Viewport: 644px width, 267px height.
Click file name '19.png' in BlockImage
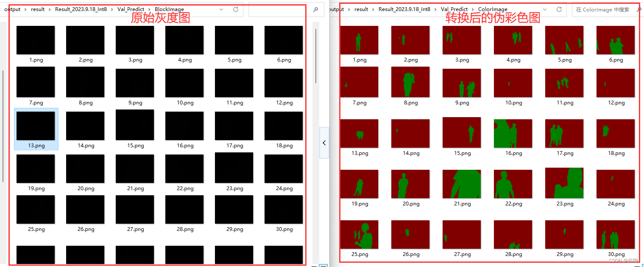[36, 188]
